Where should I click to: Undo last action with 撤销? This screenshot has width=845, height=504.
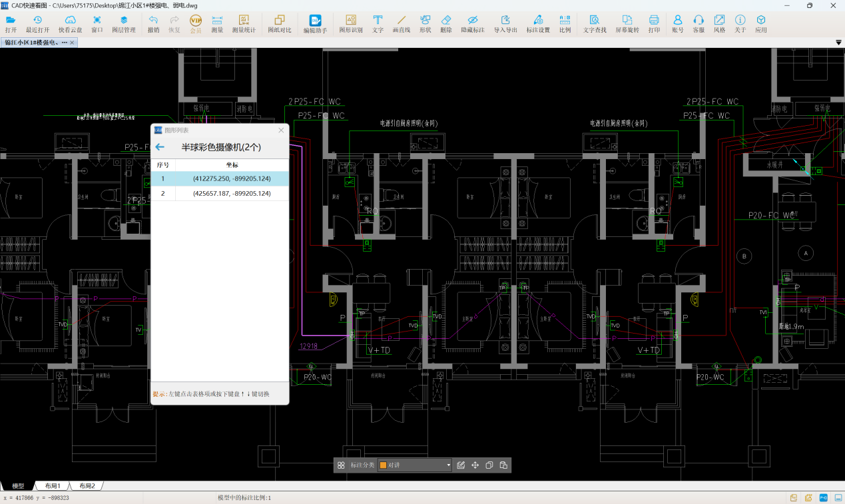[x=153, y=25]
